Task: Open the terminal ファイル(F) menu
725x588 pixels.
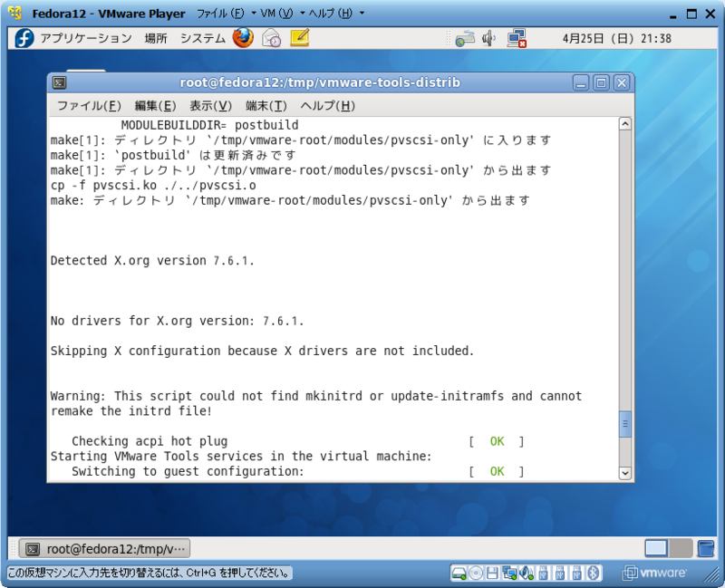Action: pos(89,106)
